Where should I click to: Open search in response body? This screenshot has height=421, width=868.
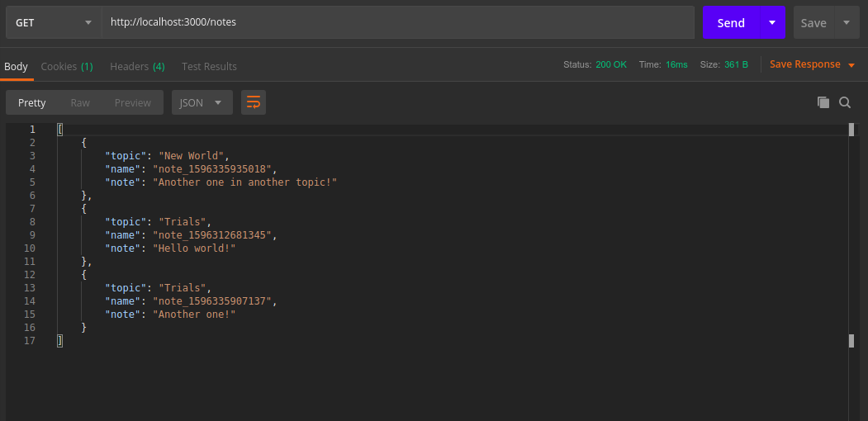tap(845, 102)
